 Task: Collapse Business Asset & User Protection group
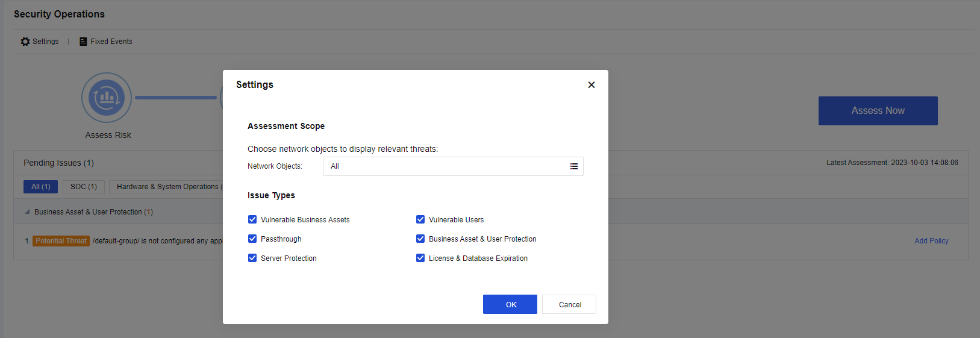tap(27, 212)
